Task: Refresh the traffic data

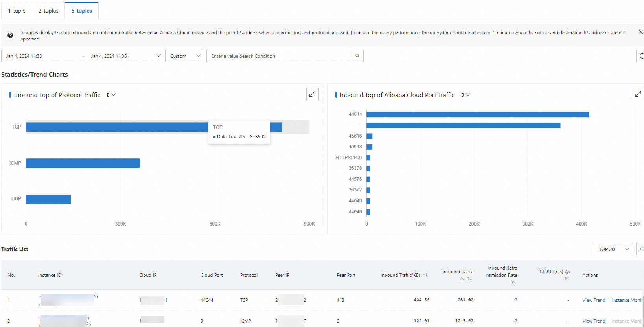Action: pyautogui.click(x=641, y=56)
